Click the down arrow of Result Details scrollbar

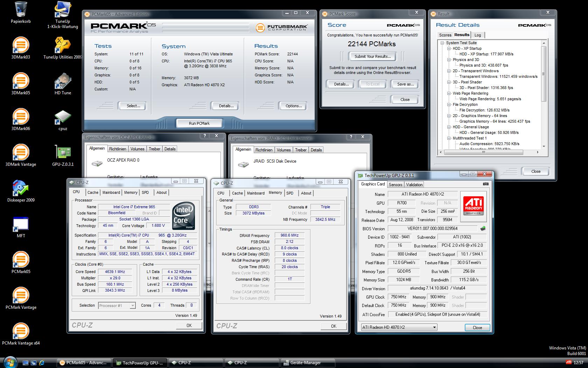tap(544, 146)
